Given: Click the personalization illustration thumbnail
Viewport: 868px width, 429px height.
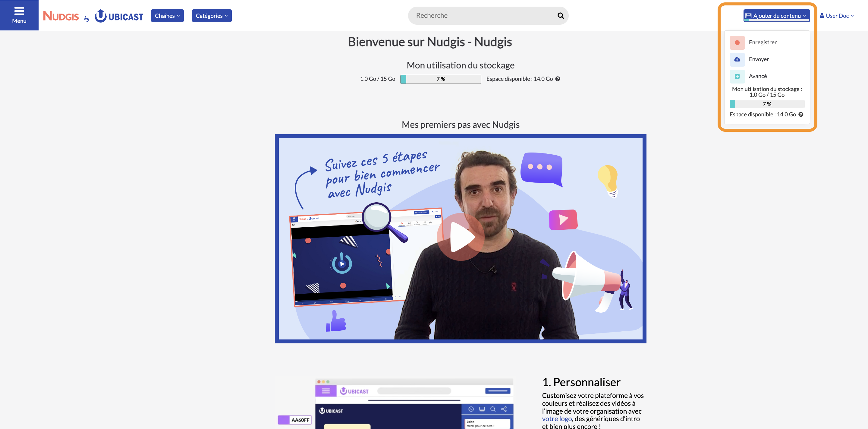Looking at the screenshot, I should pos(395,403).
